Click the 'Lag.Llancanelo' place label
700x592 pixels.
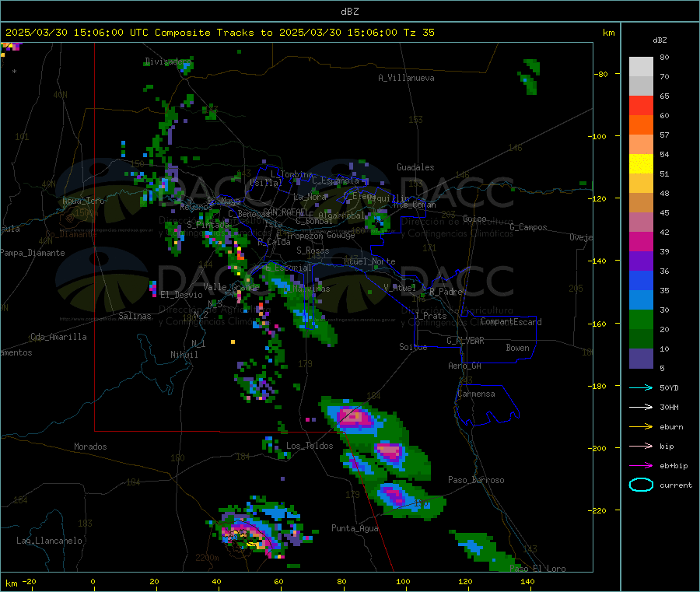[x=49, y=541]
